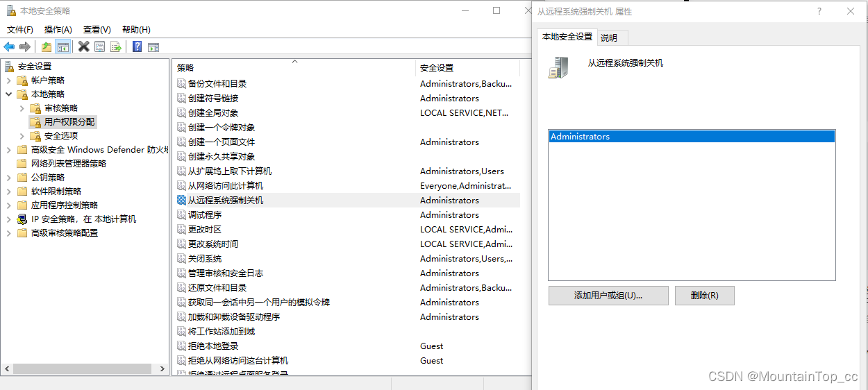The height and width of the screenshot is (390, 868).
Task: Click the 安全设置 root node icon
Action: [9, 67]
